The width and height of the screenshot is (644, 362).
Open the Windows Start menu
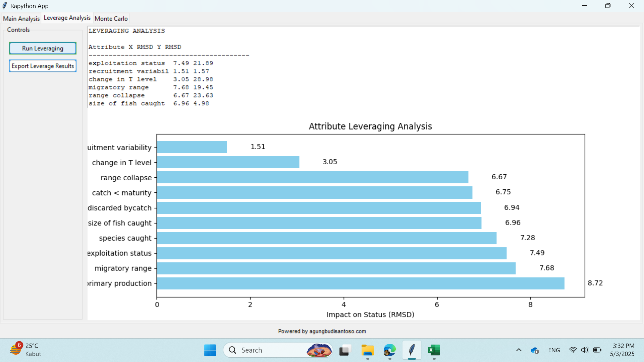[210, 350]
